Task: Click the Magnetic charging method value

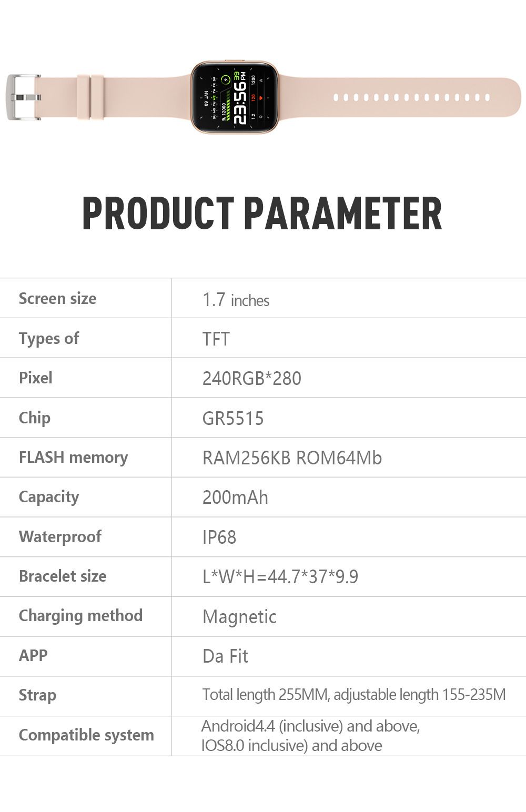Action: (x=239, y=617)
